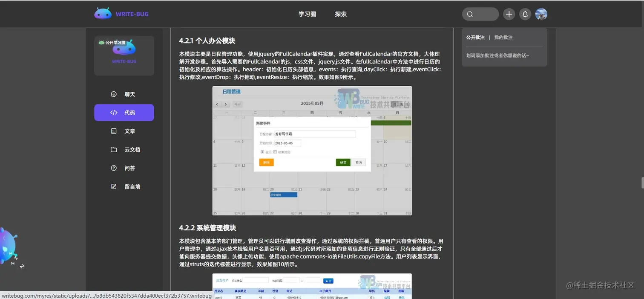
Task: Click the page vertical scrollbar thumb
Action: coord(642,183)
